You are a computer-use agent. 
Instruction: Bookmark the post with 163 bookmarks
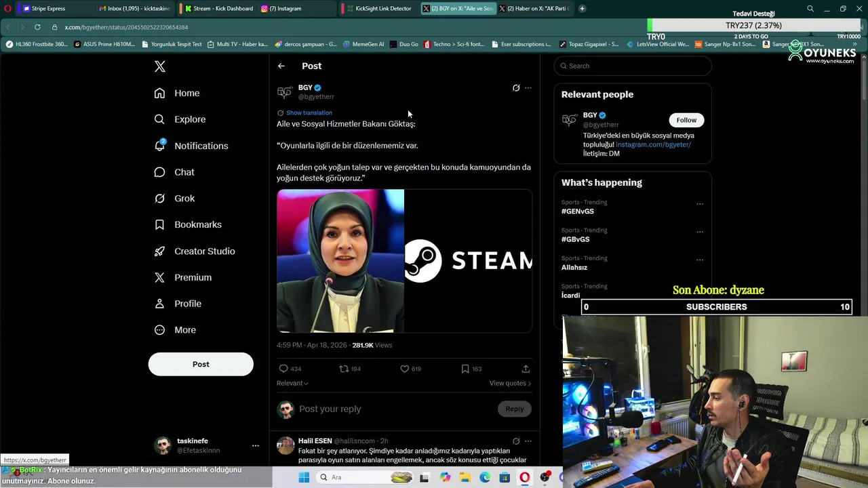pos(465,369)
